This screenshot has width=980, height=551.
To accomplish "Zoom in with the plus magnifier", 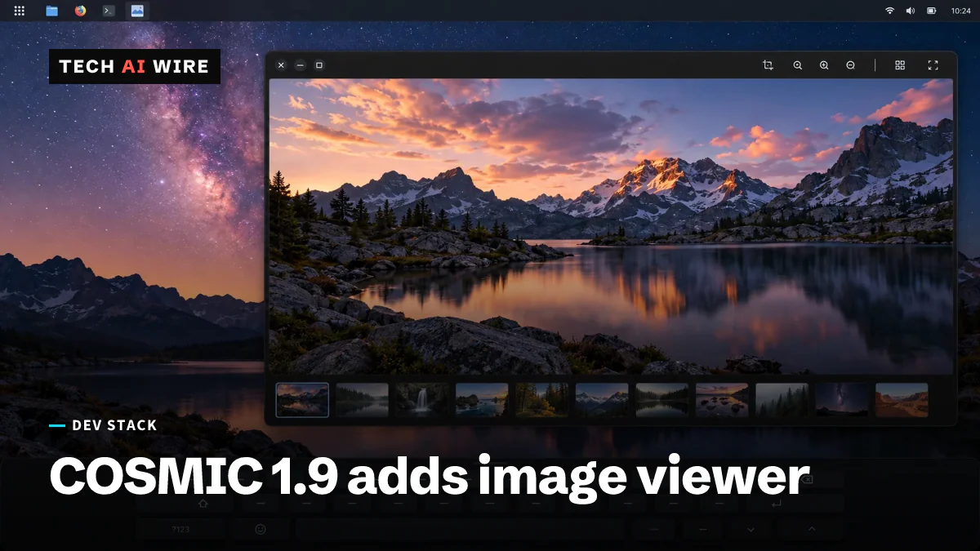I will tap(824, 65).
